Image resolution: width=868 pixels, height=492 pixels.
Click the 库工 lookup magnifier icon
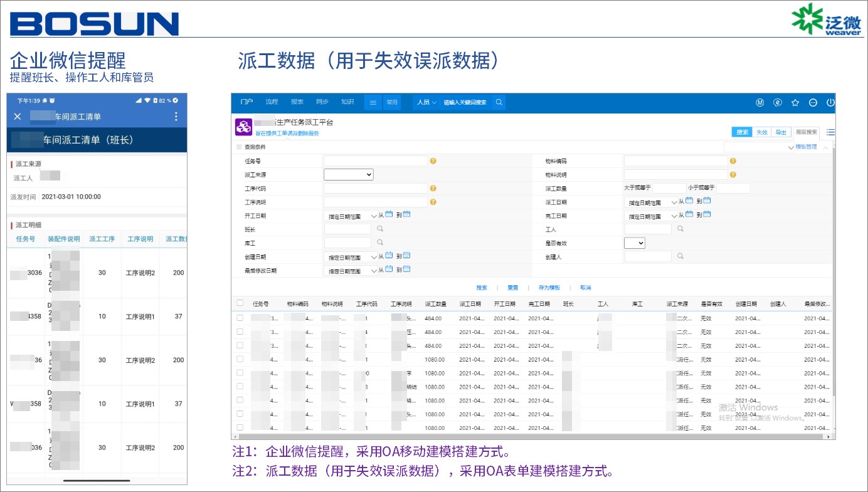(x=380, y=243)
